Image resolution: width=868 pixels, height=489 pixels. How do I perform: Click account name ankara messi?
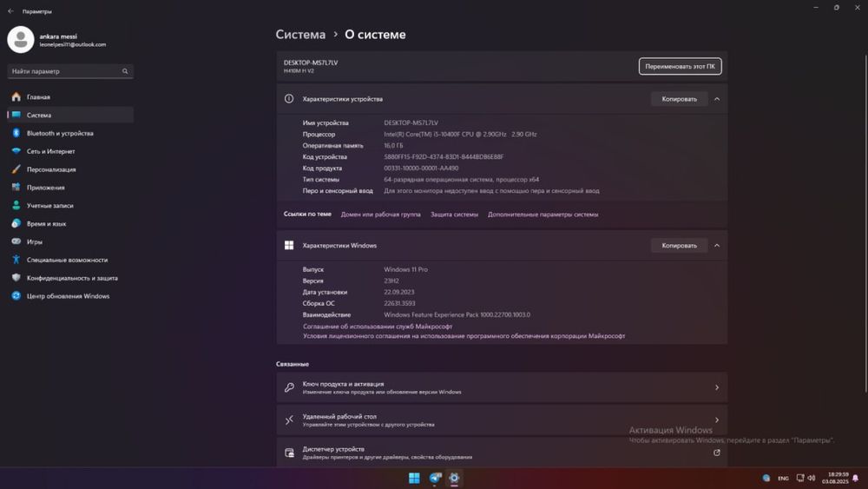pyautogui.click(x=58, y=36)
